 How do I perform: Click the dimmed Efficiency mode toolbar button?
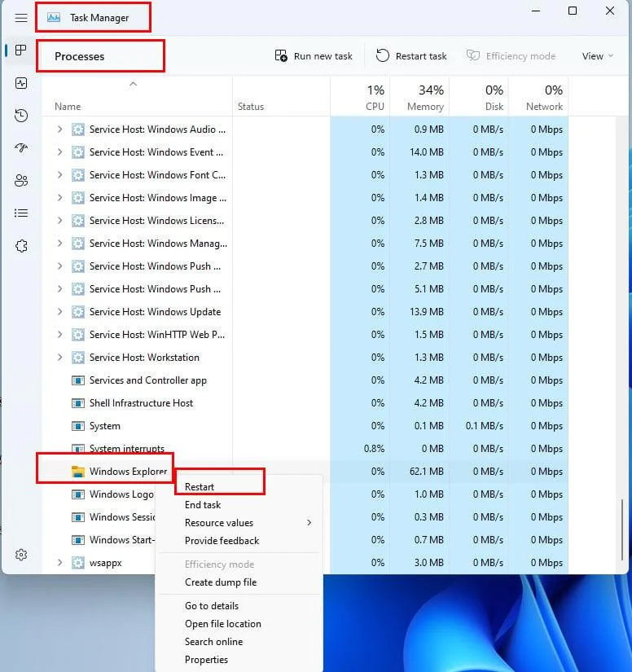click(x=511, y=56)
